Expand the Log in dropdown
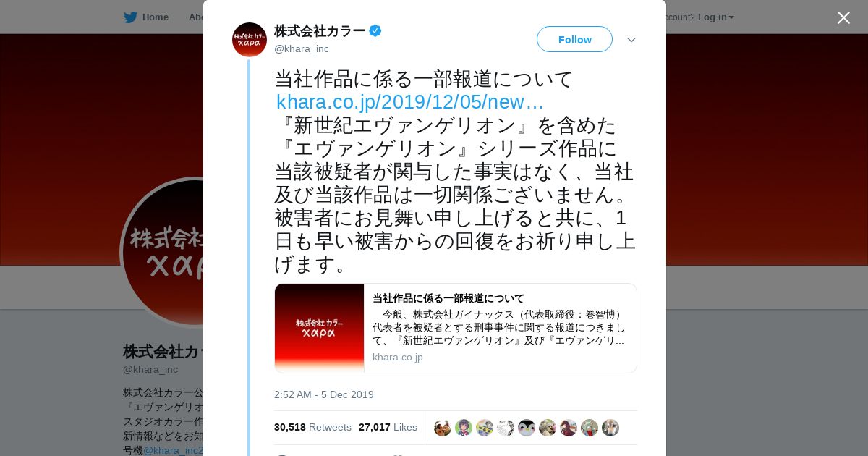The width and height of the screenshot is (868, 456). (716, 17)
